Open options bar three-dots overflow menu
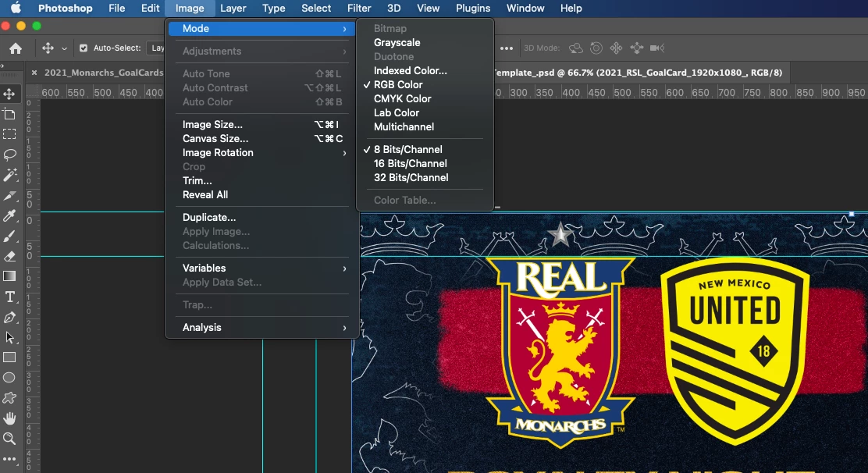 [x=507, y=48]
